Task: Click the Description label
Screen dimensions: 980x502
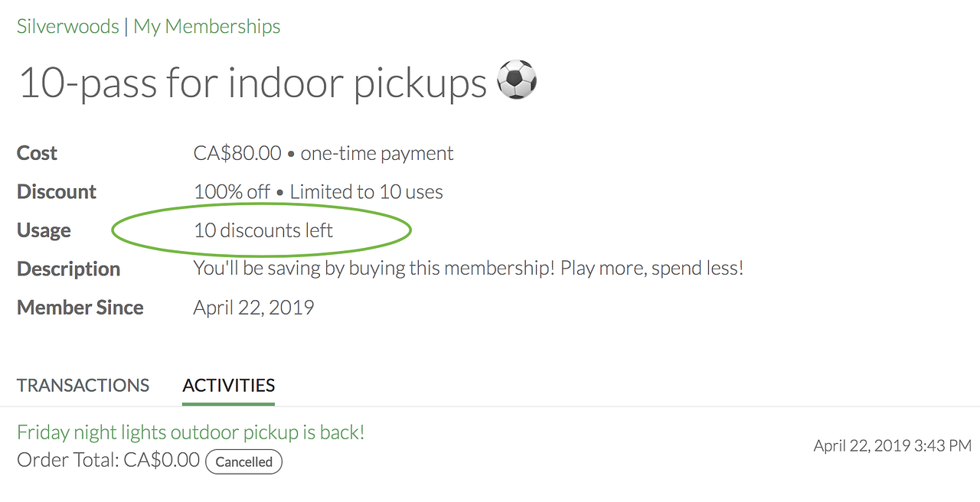Action: [x=68, y=269]
